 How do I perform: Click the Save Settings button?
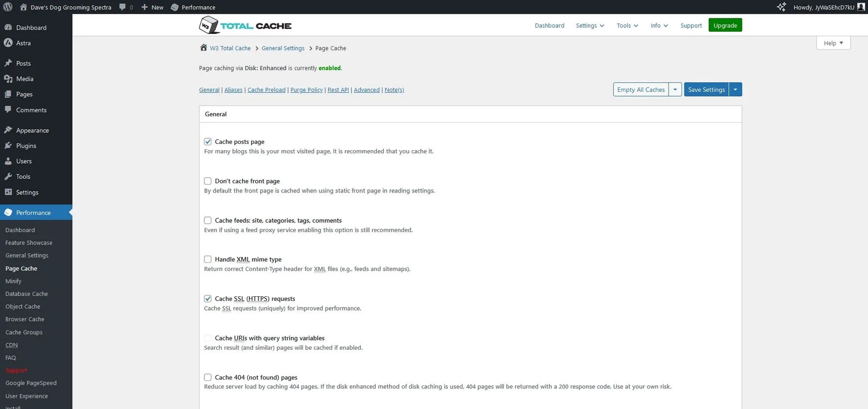(x=706, y=90)
